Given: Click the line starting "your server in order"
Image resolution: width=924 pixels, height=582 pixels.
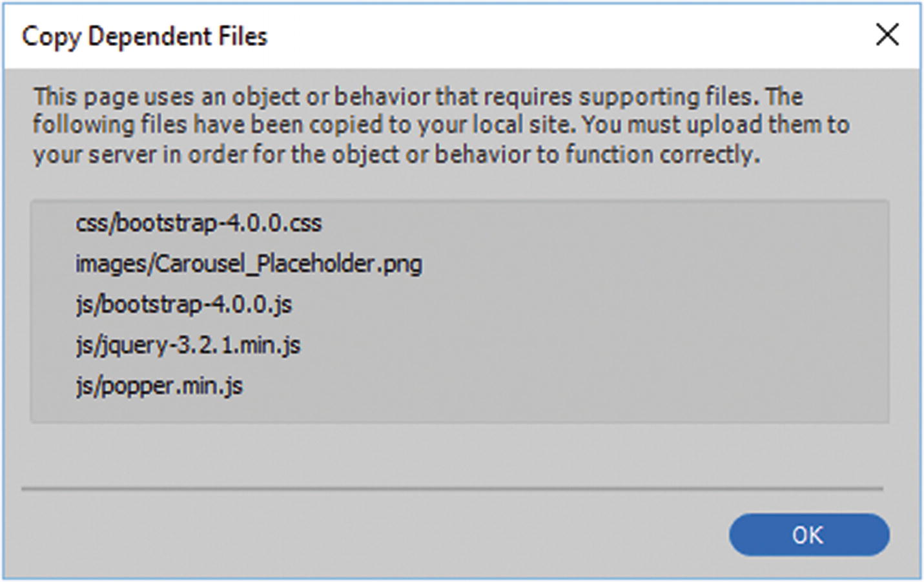Looking at the screenshot, I should pos(396,155).
